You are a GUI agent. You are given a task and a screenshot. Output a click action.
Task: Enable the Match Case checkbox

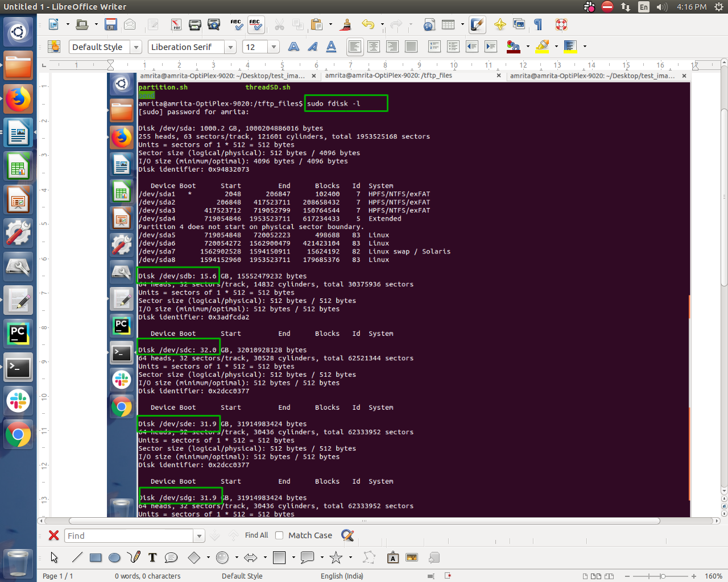click(279, 535)
